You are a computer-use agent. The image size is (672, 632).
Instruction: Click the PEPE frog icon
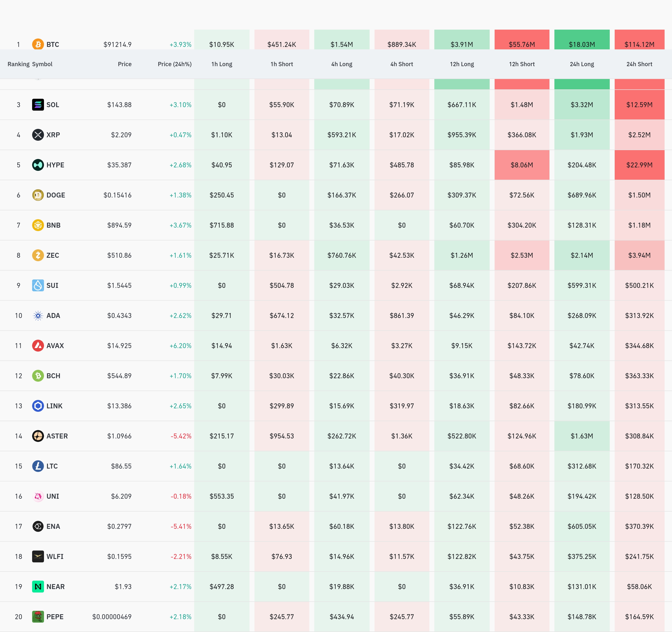pyautogui.click(x=38, y=616)
